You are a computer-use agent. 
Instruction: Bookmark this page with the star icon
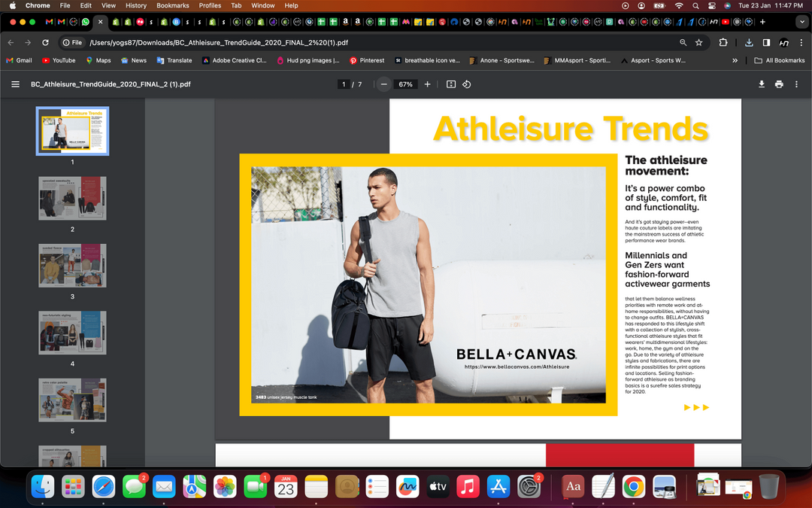[x=699, y=43]
